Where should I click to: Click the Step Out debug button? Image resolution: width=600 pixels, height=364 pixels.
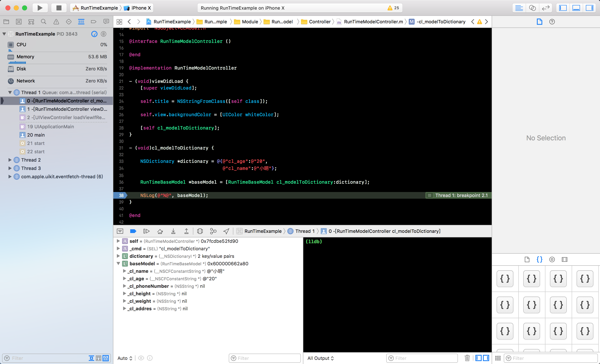tap(186, 231)
